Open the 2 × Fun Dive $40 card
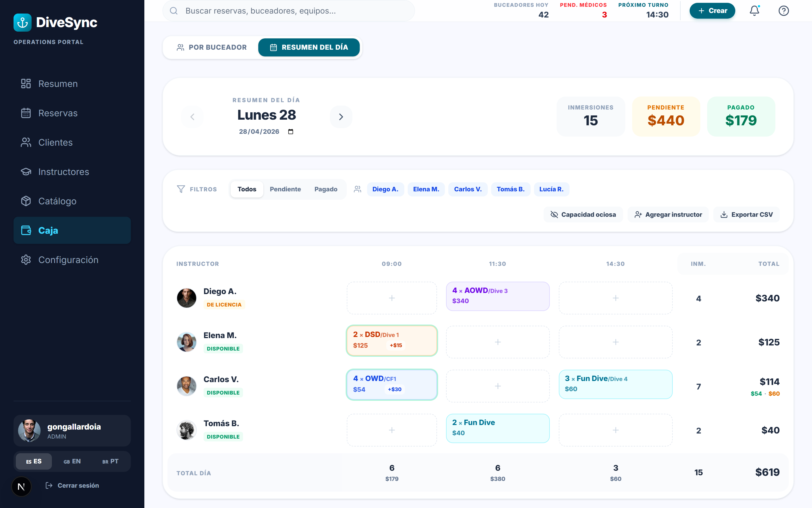Image resolution: width=812 pixels, height=508 pixels. point(498,428)
